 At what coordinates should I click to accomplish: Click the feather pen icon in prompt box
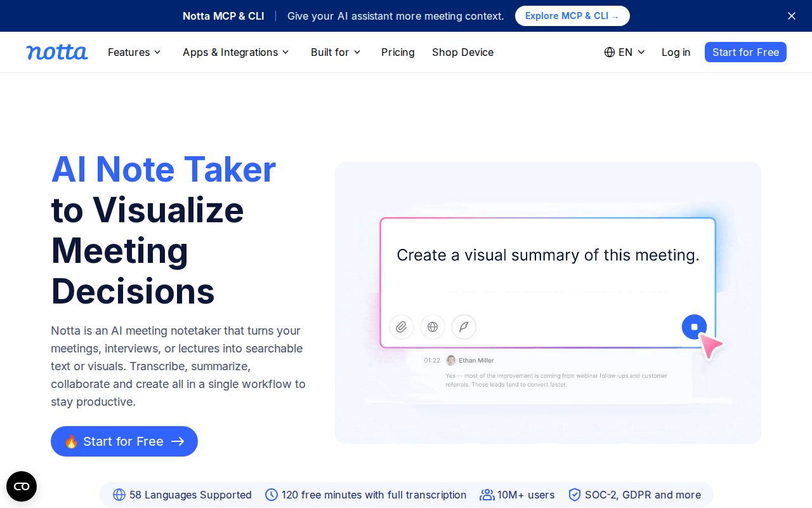pyautogui.click(x=464, y=327)
